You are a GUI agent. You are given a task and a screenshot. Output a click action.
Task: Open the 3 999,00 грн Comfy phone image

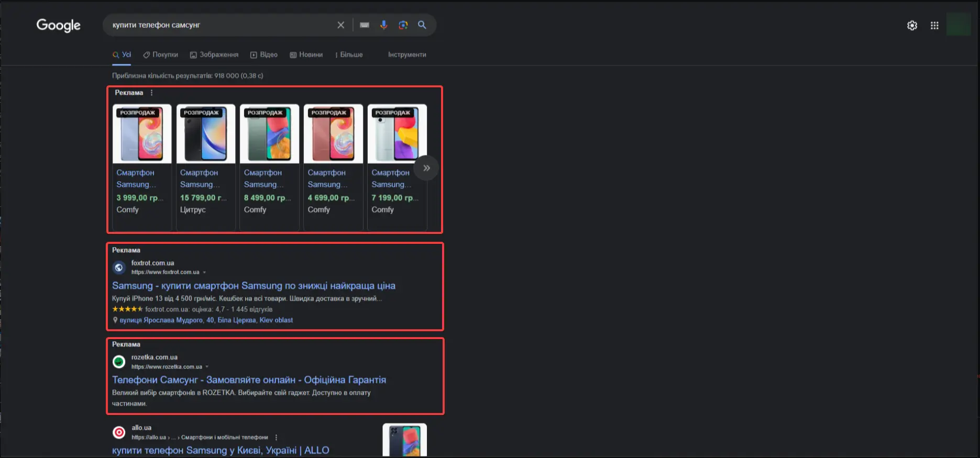pyautogui.click(x=142, y=133)
